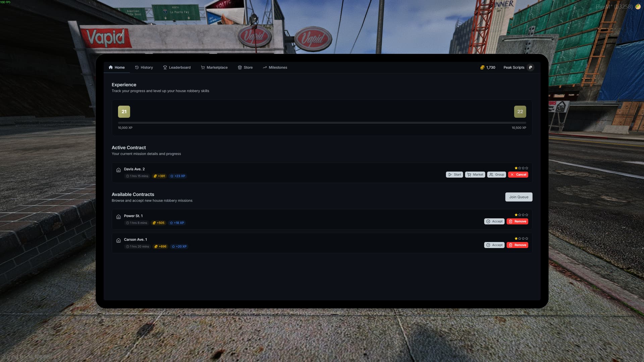Open Market for Davis Ave. 2 contract
644x362 pixels.
pyautogui.click(x=475, y=175)
